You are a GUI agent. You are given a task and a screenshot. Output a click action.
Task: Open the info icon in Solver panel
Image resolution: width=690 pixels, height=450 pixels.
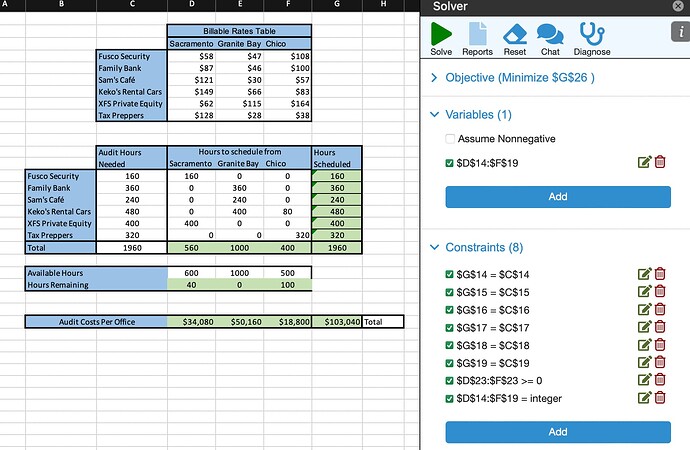(x=680, y=33)
